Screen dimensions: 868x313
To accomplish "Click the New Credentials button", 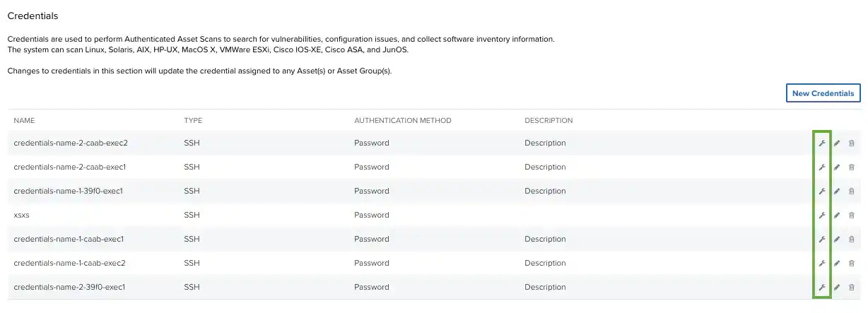I will (823, 93).
